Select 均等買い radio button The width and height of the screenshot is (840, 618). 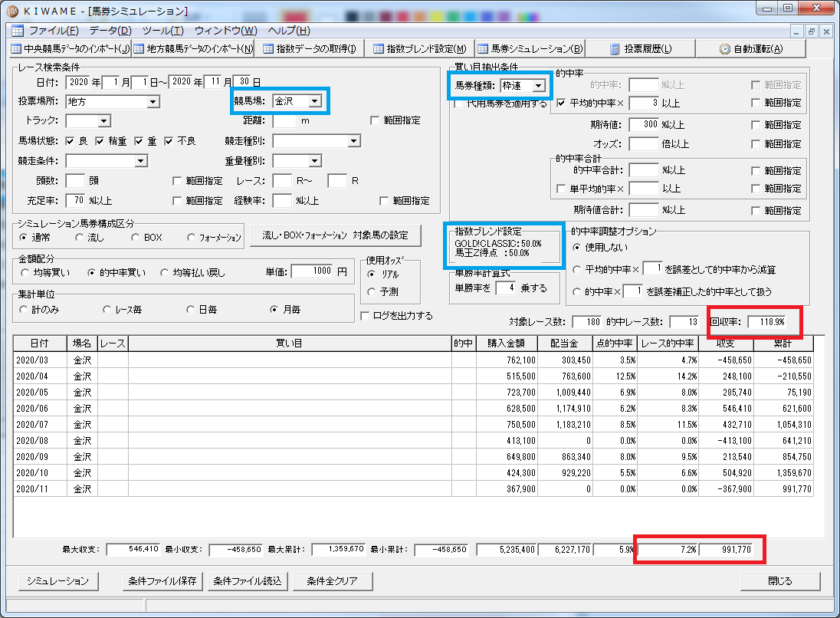(x=25, y=273)
